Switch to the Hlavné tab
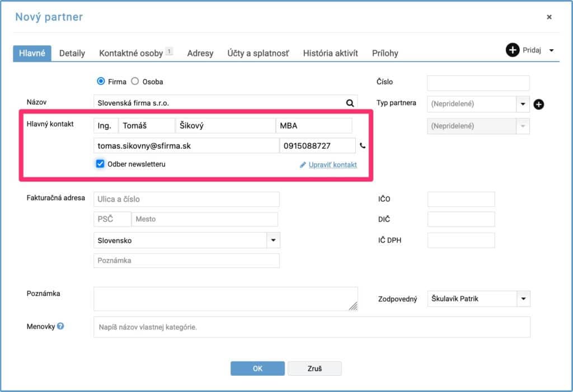The width and height of the screenshot is (573, 392). [32, 53]
